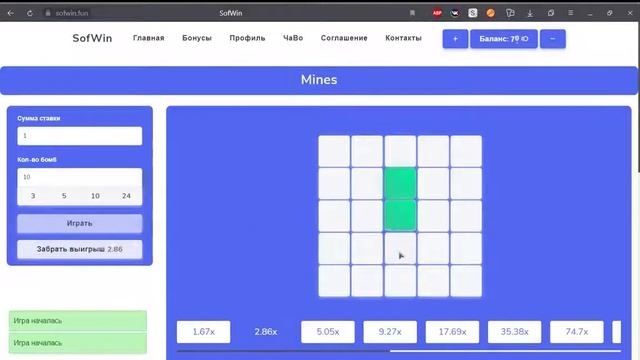This screenshot has width=640, height=360.
Task: Click Забрать выигрыш 2.86 button
Action: pos(80,249)
